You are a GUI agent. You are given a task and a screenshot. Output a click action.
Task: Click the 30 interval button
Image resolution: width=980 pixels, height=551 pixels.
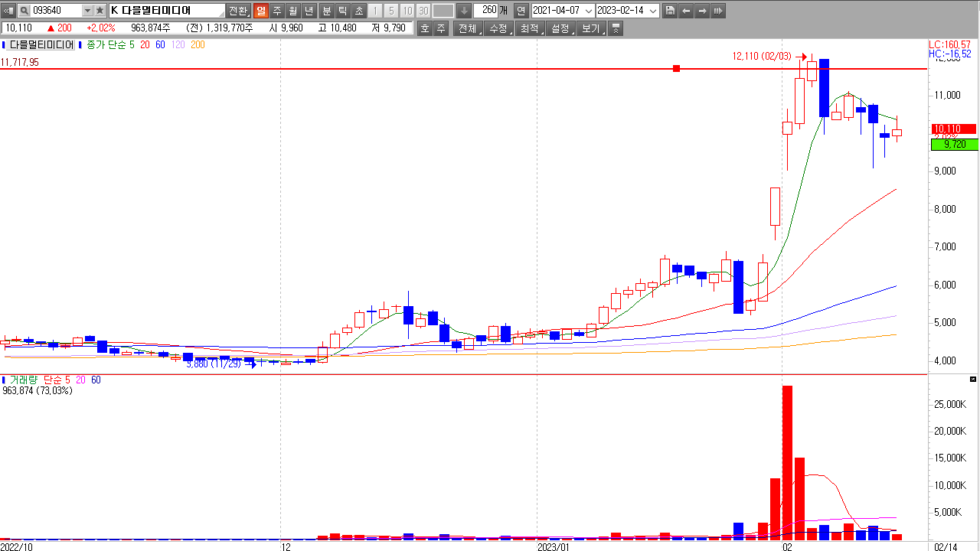(x=423, y=11)
